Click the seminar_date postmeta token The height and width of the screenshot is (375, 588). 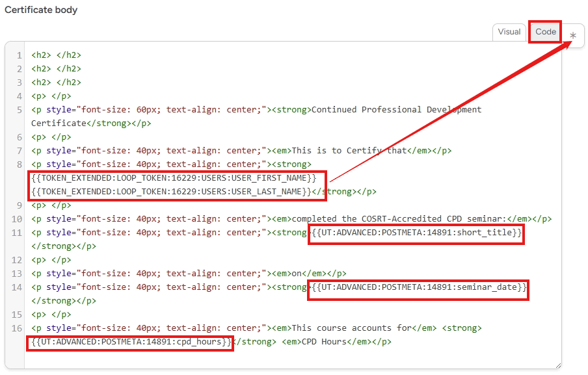pyautogui.click(x=420, y=287)
